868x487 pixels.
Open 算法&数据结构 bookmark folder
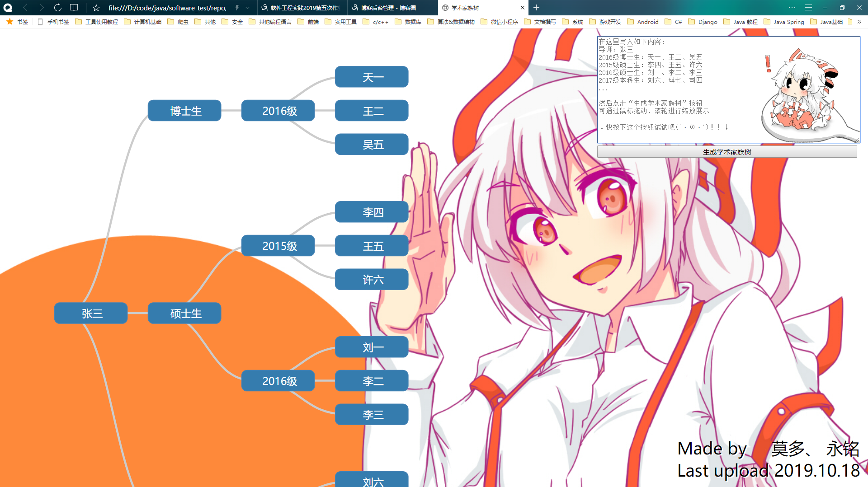pyautogui.click(x=451, y=22)
